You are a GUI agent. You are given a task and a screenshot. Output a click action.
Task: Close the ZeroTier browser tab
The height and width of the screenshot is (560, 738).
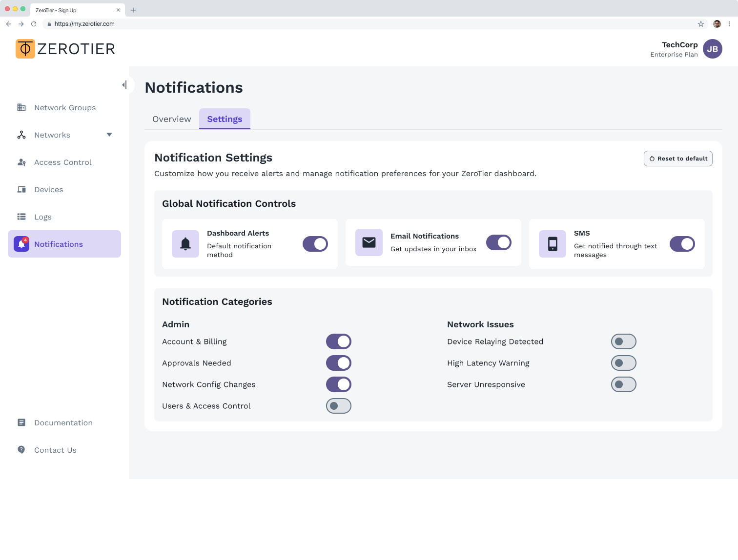tap(118, 10)
